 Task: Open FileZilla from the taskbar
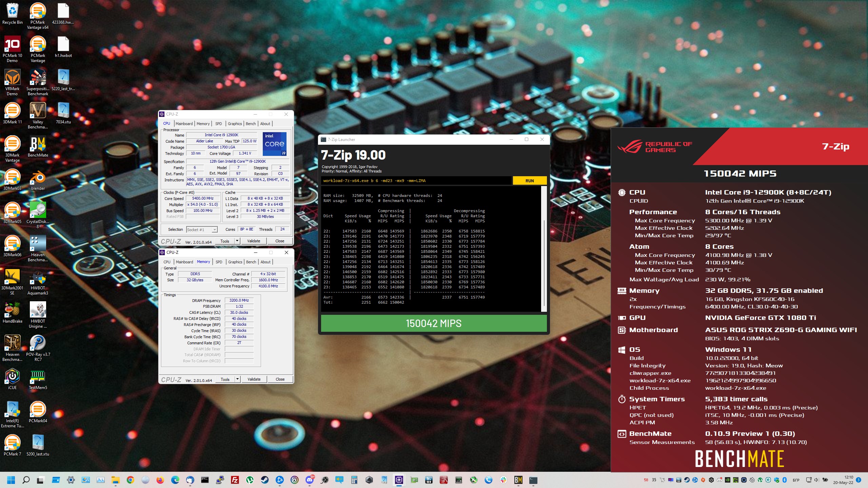point(235,480)
